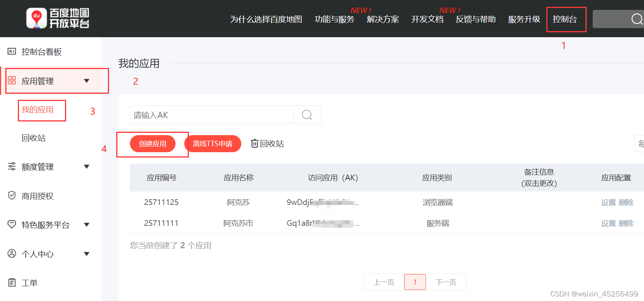Click the 应用配置 column header
This screenshot has height=301, width=644.
tap(616, 178)
